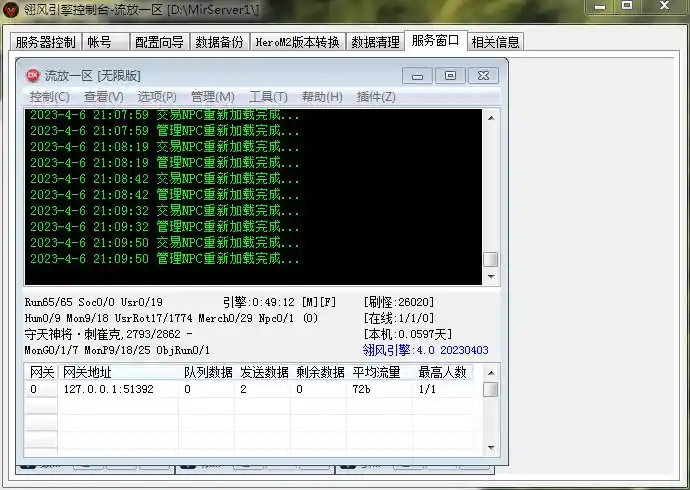Switch to HeroM2版本转换 tab

tap(297, 42)
